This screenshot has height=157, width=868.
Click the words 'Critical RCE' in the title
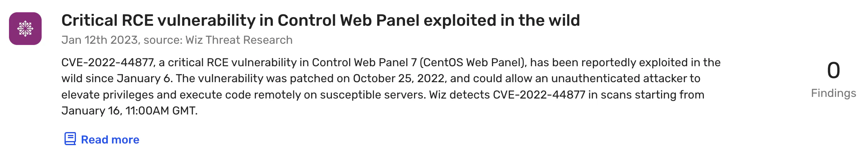[107, 20]
